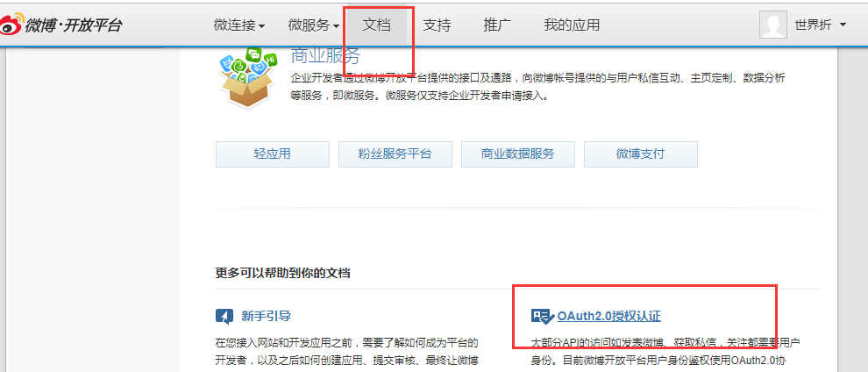Open the 文档 menu tab
This screenshot has height=372, width=868.
point(376,25)
